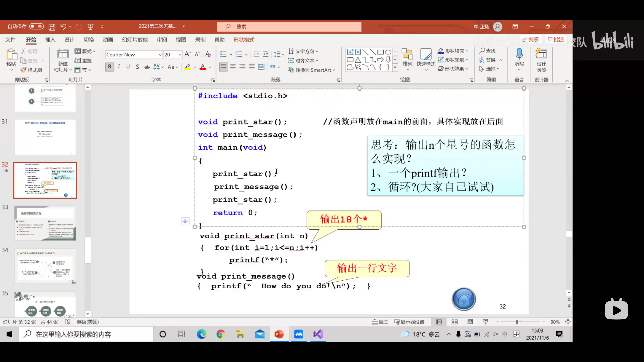Click the home button on slide
Viewport: 644px width, 362px height.
point(464,299)
